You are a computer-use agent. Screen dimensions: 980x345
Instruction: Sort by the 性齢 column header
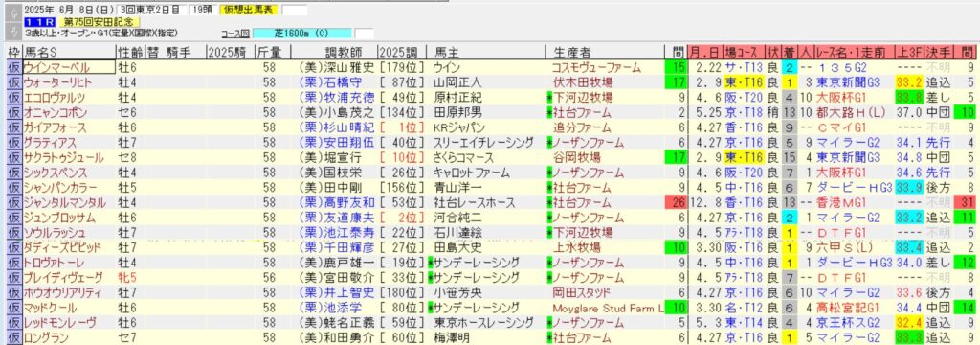click(x=129, y=53)
